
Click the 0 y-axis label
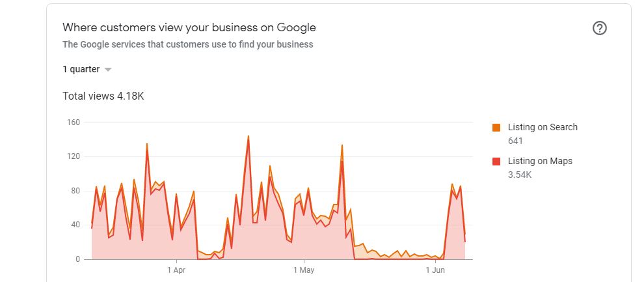pyautogui.click(x=77, y=259)
